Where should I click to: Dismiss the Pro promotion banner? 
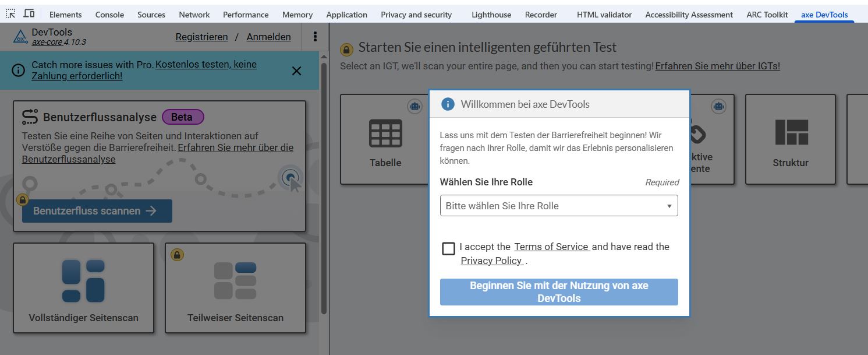pyautogui.click(x=296, y=71)
